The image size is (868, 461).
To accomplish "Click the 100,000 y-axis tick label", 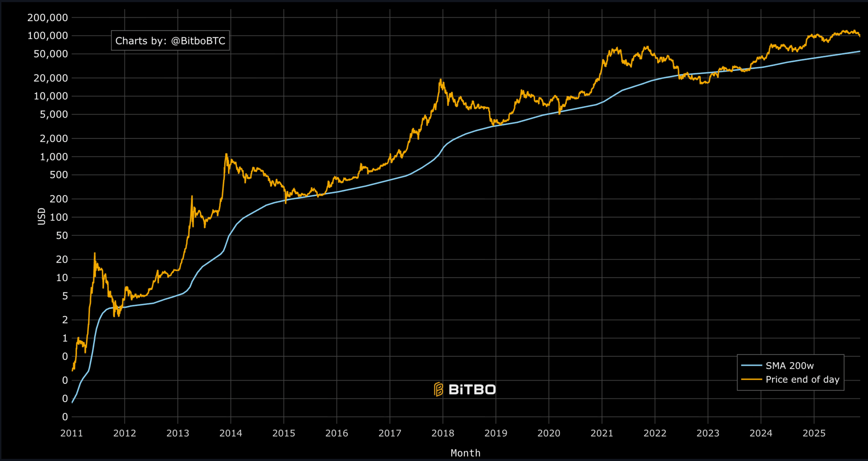I will click(47, 36).
